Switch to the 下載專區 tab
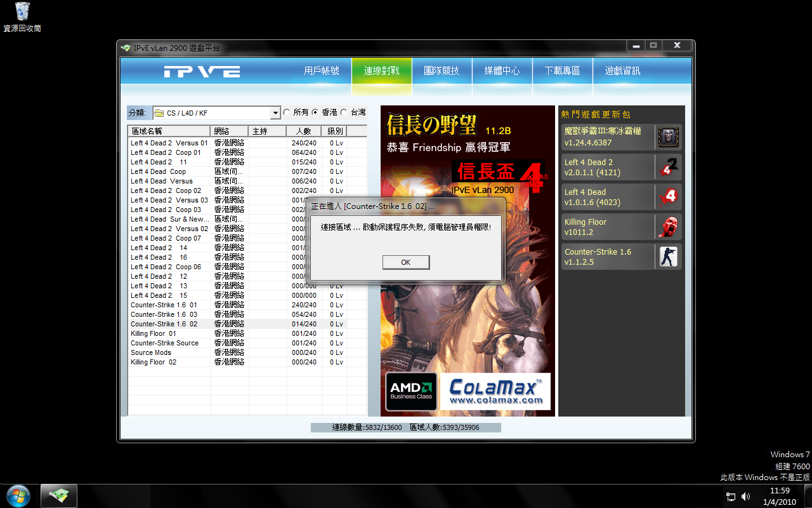 [562, 71]
